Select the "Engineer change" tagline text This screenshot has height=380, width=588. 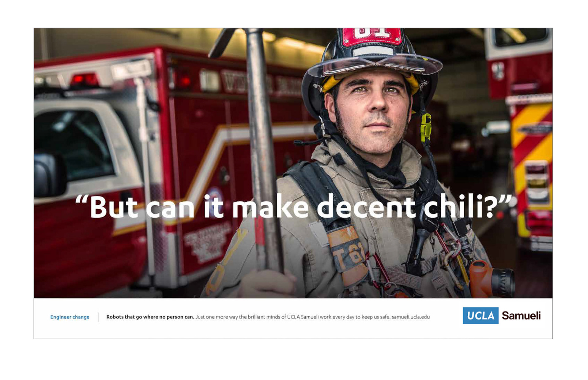pyautogui.click(x=70, y=317)
